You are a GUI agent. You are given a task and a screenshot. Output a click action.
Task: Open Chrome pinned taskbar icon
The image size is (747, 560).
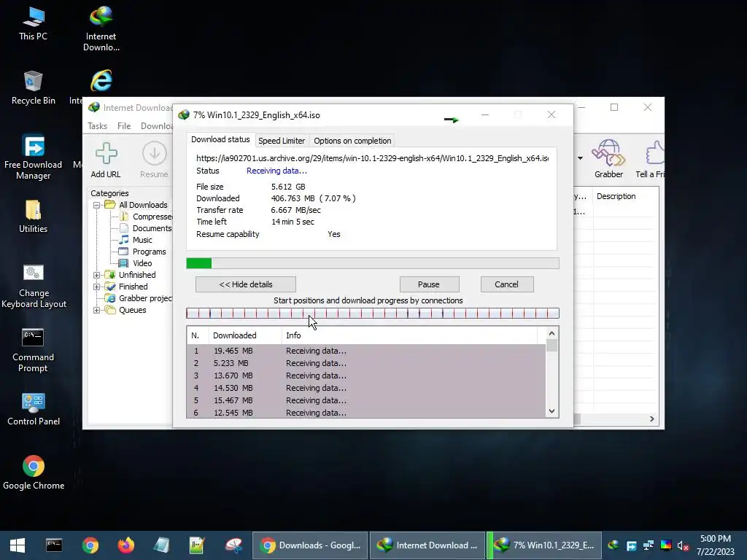click(x=90, y=545)
